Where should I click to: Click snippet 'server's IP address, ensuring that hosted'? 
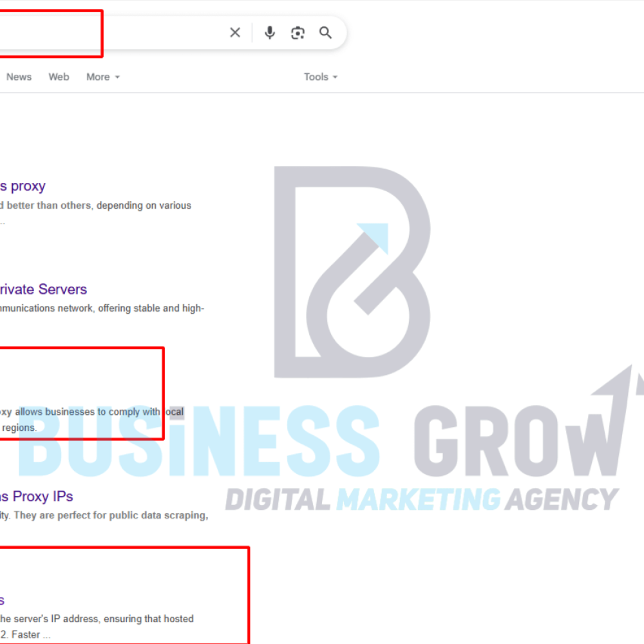click(x=102, y=618)
